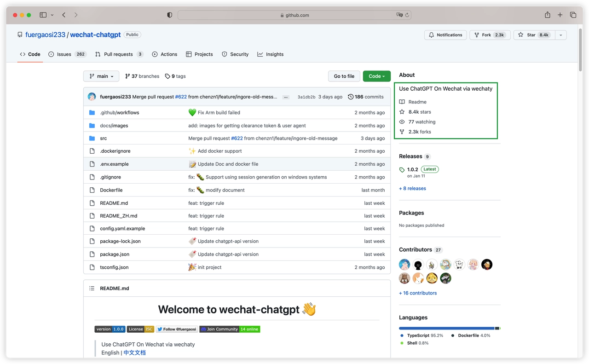The image size is (589, 364).
Task: Open the + 16 contributors link
Action: tap(418, 293)
